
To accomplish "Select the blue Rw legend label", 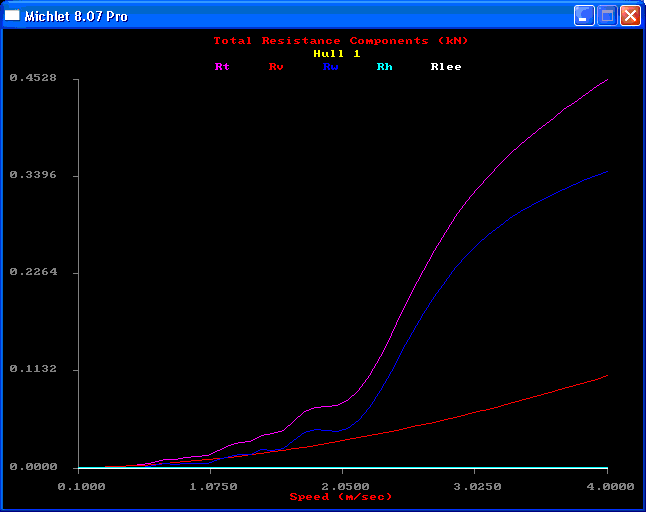I will [x=330, y=67].
